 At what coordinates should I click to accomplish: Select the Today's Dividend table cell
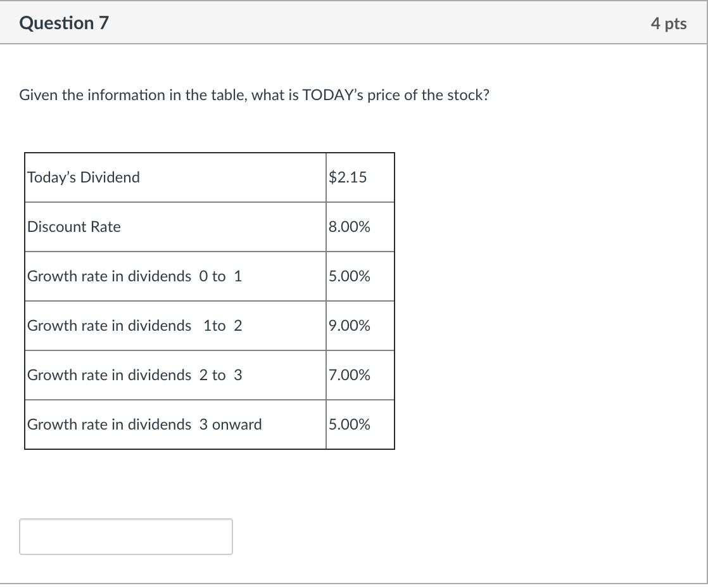82,177
